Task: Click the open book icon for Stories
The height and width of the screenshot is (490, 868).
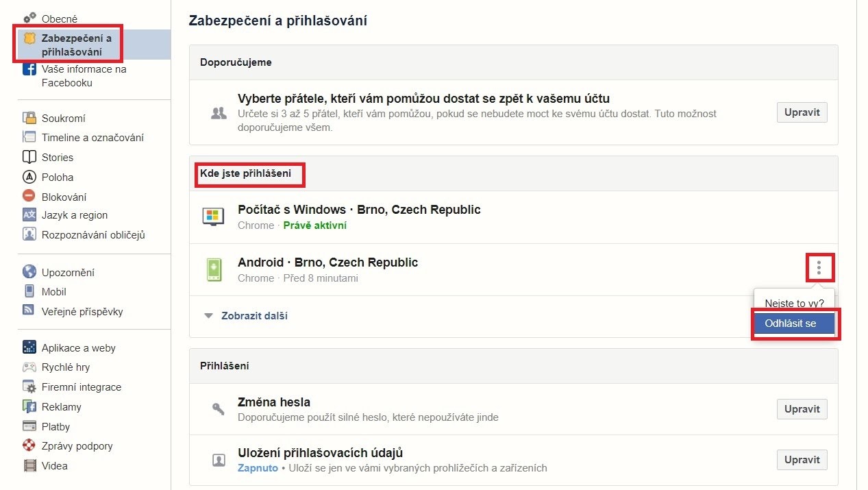Action: coord(29,157)
